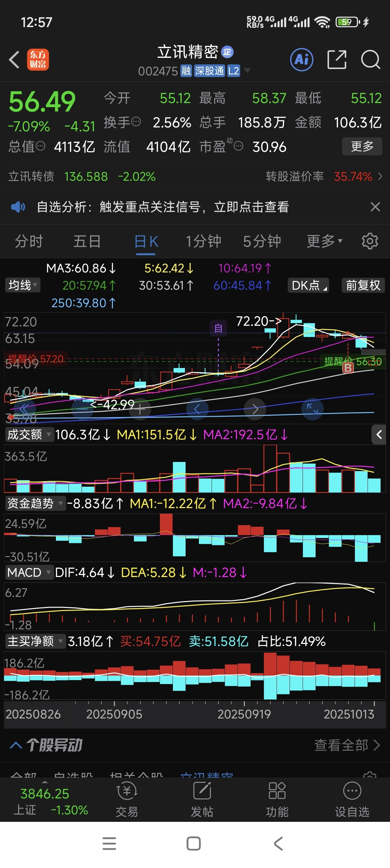Move chart left with left arrow button
Screen dimensions: 390x868
tap(197, 409)
